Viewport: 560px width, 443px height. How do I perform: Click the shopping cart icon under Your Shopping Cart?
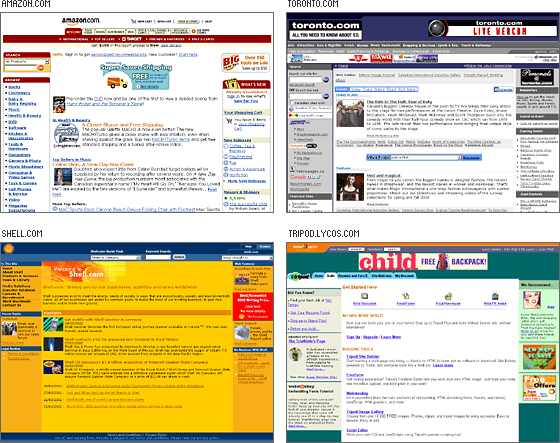[229, 121]
